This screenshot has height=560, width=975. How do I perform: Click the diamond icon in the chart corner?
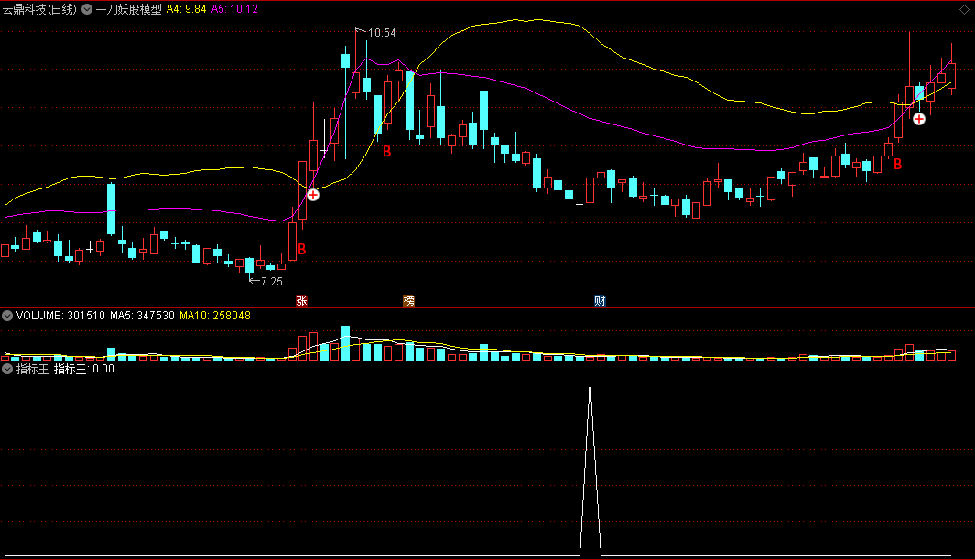pyautogui.click(x=964, y=9)
